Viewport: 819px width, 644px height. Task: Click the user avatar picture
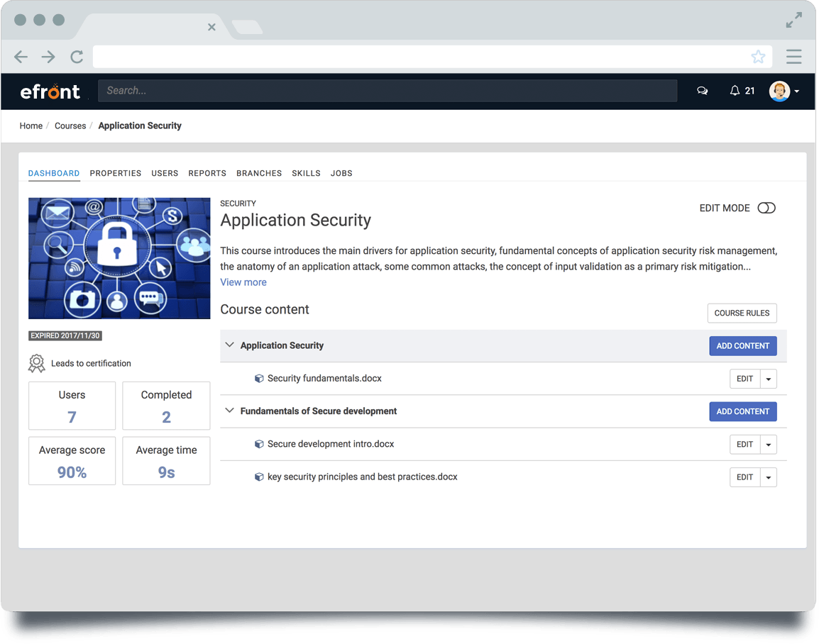click(779, 91)
